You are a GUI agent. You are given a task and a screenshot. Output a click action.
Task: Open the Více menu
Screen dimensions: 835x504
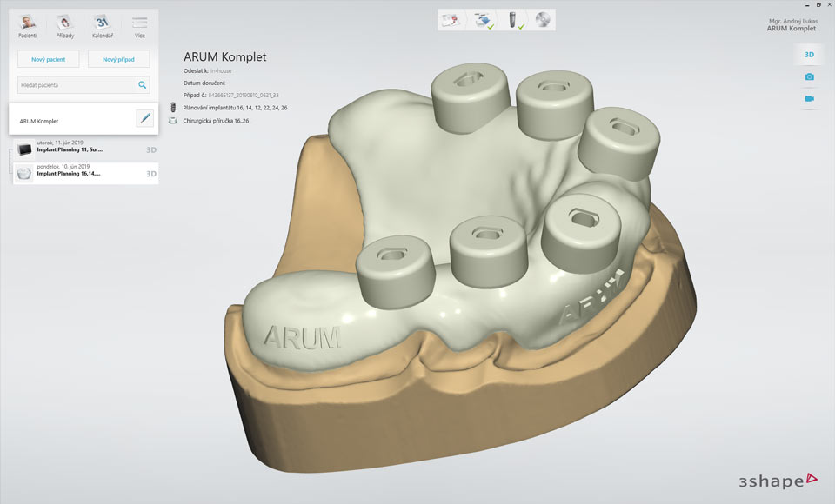point(139,27)
